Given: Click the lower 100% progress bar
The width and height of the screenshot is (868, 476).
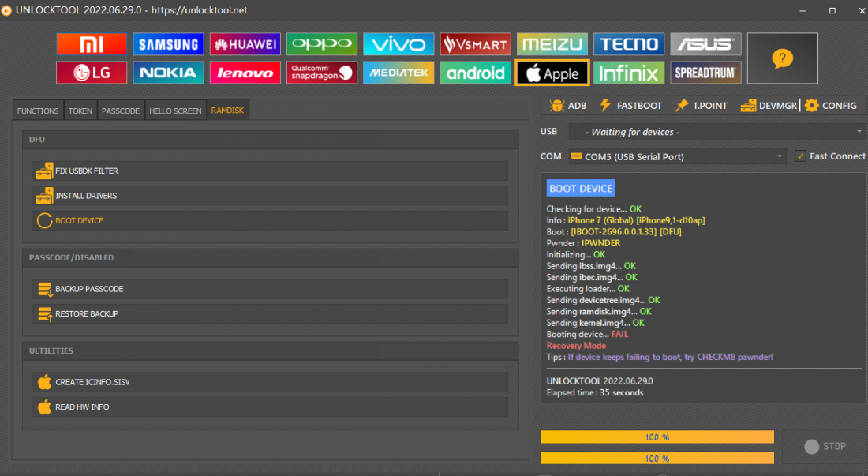Looking at the screenshot, I should [657, 459].
